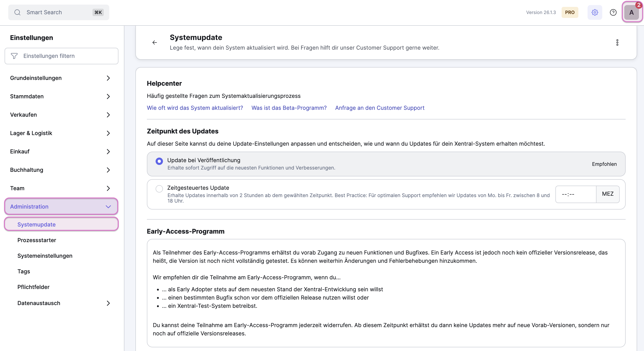Open Systemeinstellungen in the sidebar
Screen dimensions: 644x351
click(x=45, y=256)
